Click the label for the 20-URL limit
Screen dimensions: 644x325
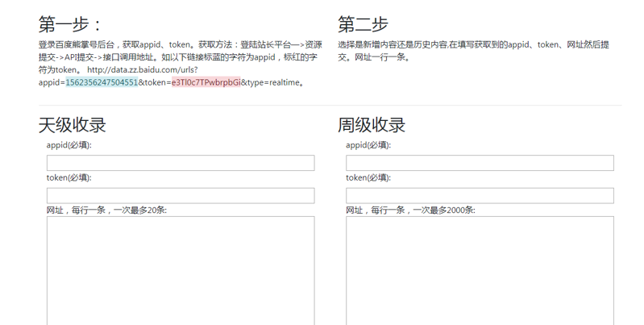point(106,210)
